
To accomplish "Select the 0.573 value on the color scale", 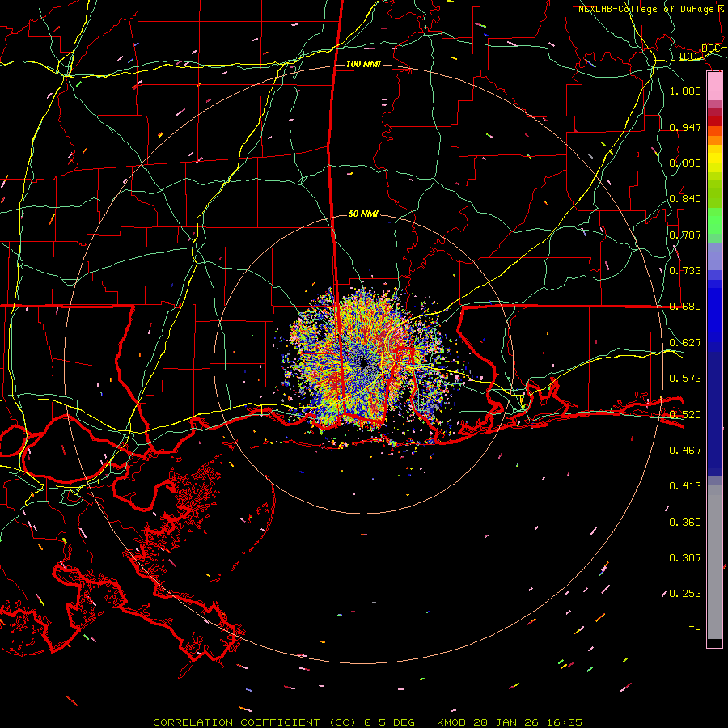I will (685, 379).
